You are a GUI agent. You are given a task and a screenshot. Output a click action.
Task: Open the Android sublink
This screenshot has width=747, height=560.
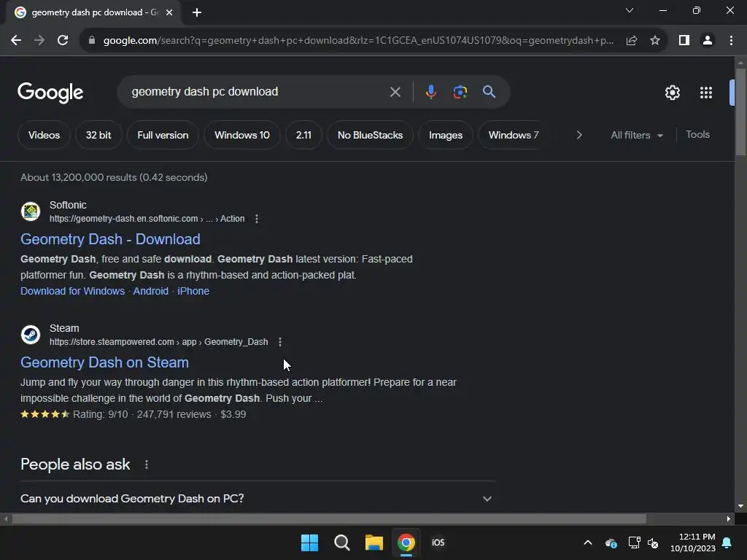(150, 291)
